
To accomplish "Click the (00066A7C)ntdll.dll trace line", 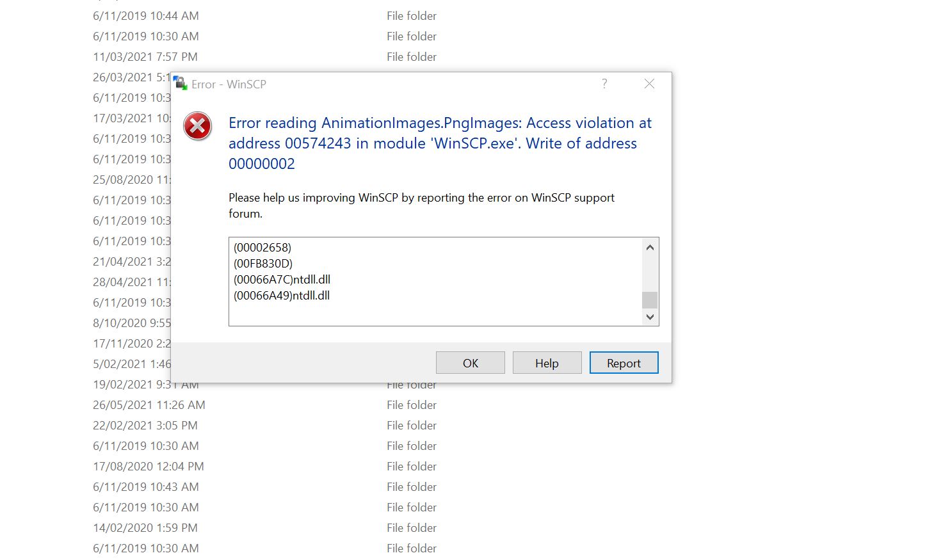I will pyautogui.click(x=282, y=280).
